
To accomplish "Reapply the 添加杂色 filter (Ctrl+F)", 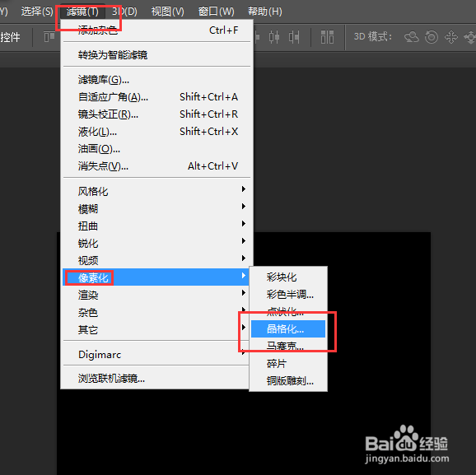I will coord(157,30).
